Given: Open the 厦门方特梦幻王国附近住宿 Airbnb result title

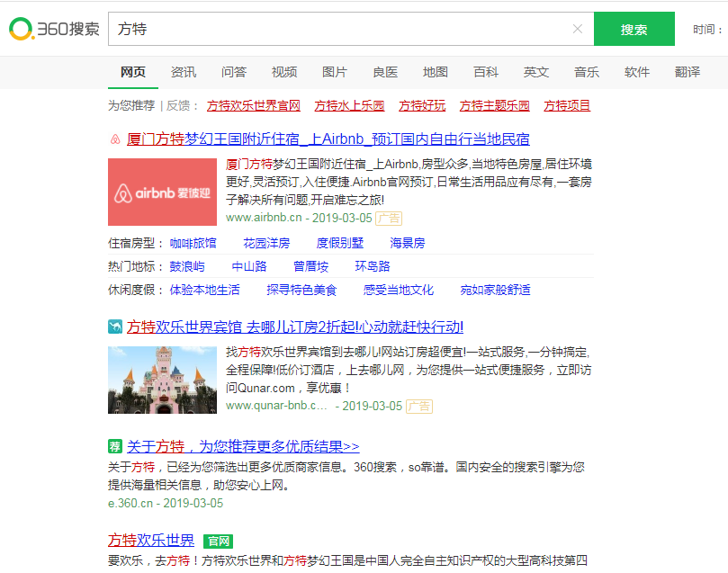Looking at the screenshot, I should (x=328, y=139).
